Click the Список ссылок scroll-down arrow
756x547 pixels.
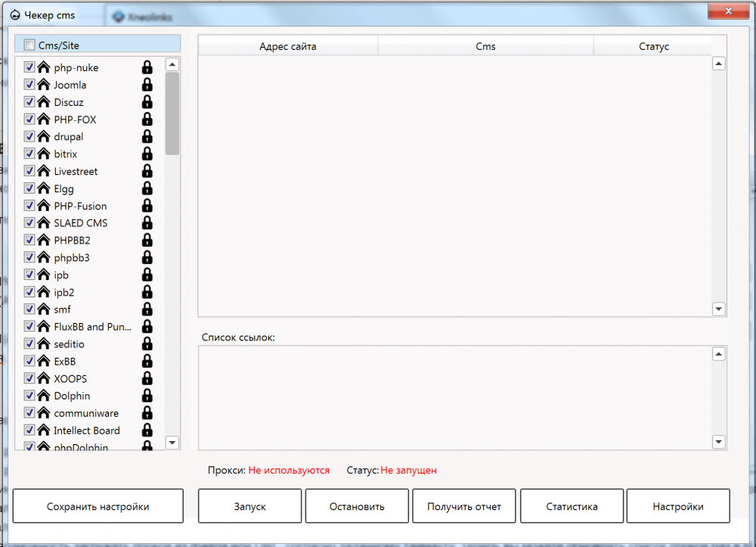(718, 442)
